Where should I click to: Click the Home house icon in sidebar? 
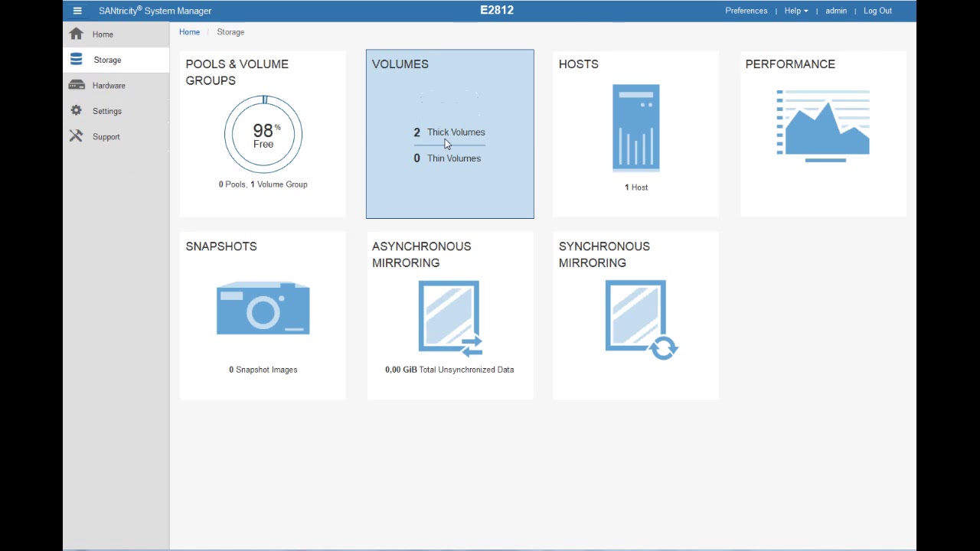click(76, 34)
